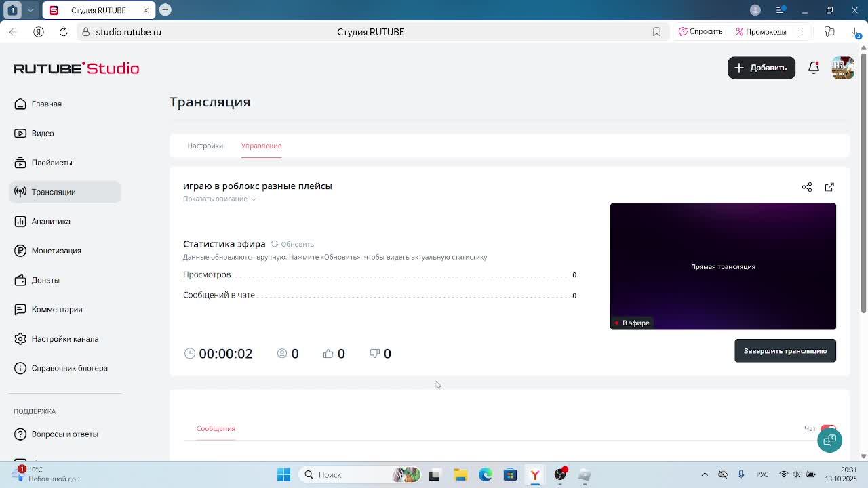Click the Прямая трансляция preview thumbnail

tap(723, 266)
